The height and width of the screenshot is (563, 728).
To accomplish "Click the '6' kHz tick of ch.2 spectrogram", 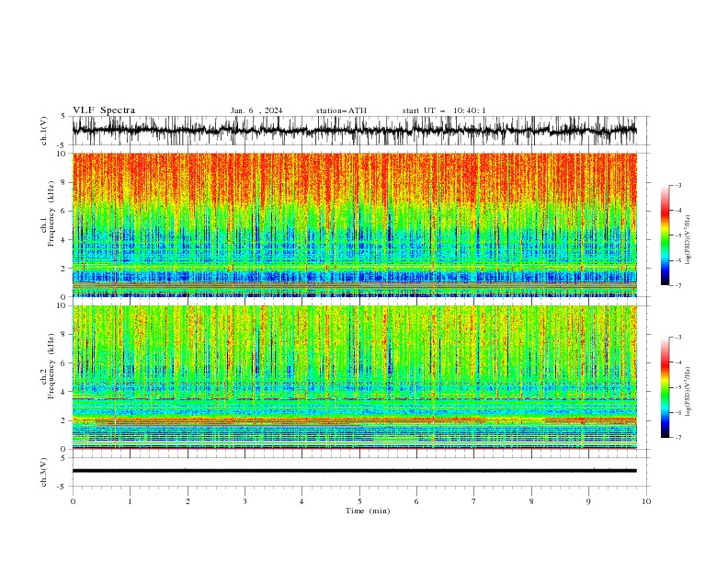I will [65, 362].
